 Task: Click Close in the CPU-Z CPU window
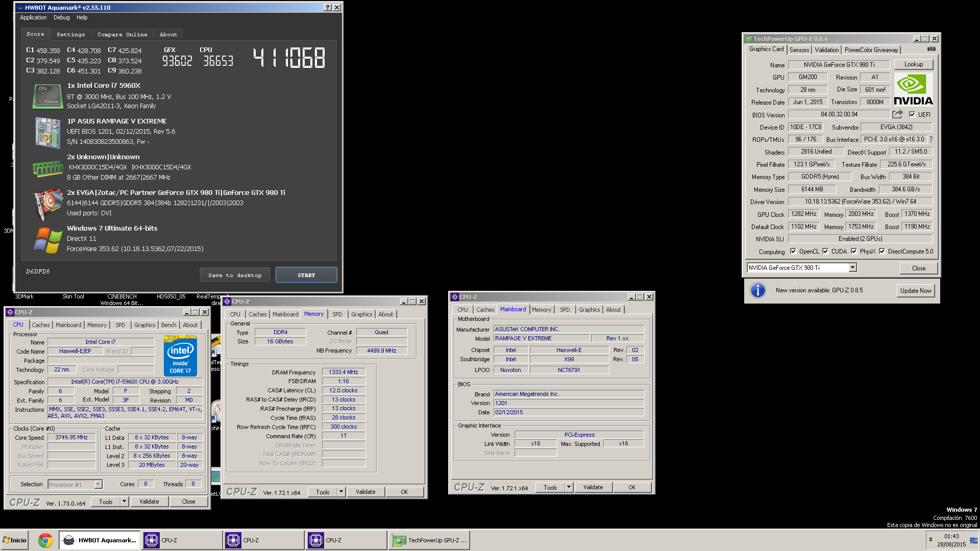coord(188,502)
